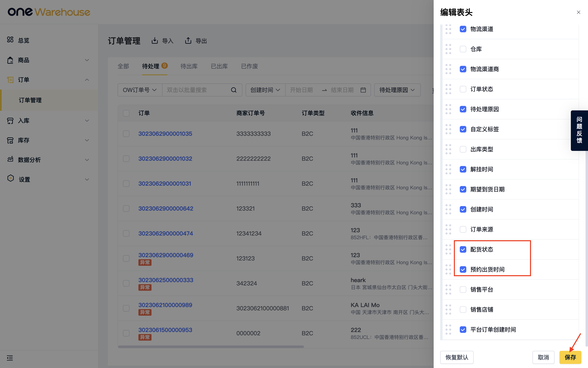This screenshot has width=588, height=368.
Task: Uncheck the 物流渠道 column checkbox
Action: coord(463,29)
